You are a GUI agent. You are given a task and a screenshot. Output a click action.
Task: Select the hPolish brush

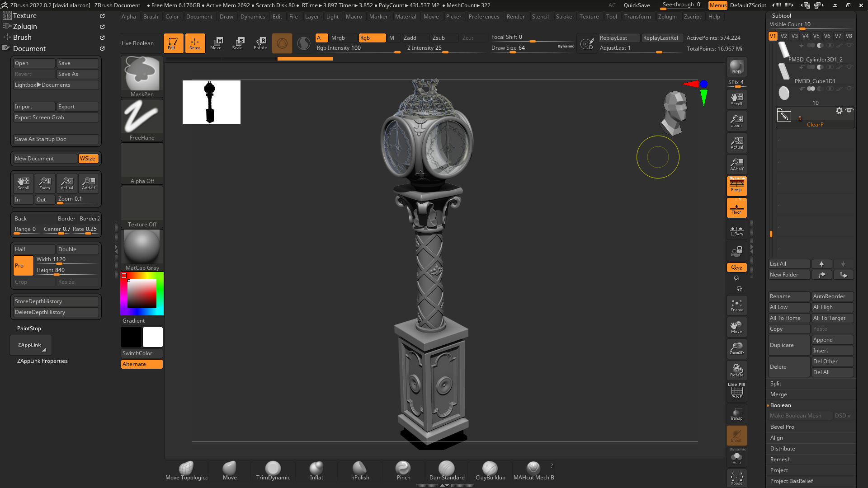[360, 471]
